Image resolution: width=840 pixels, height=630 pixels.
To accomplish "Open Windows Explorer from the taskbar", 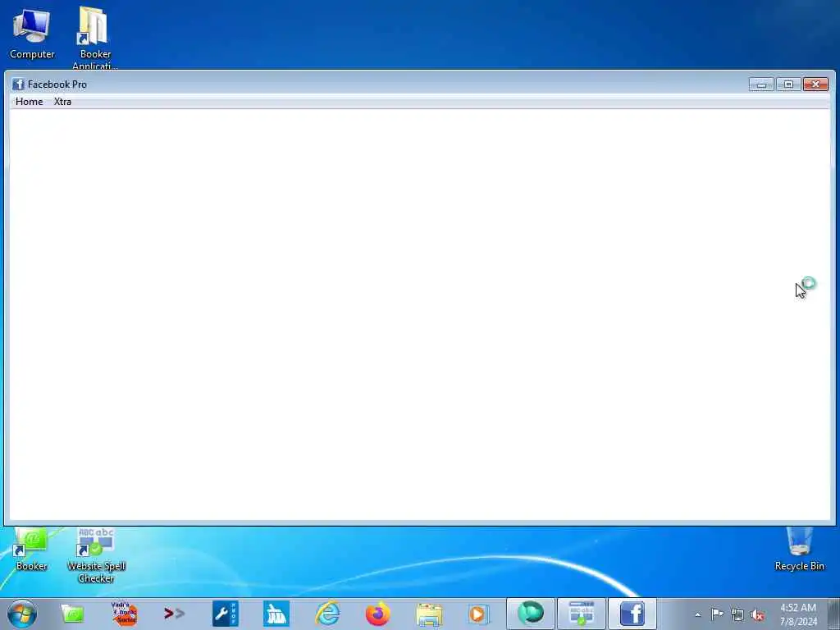I will click(428, 614).
